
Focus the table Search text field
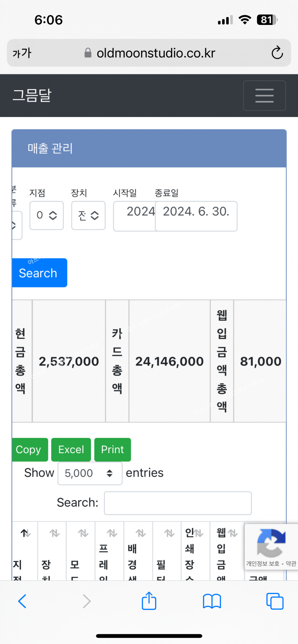pos(178,503)
